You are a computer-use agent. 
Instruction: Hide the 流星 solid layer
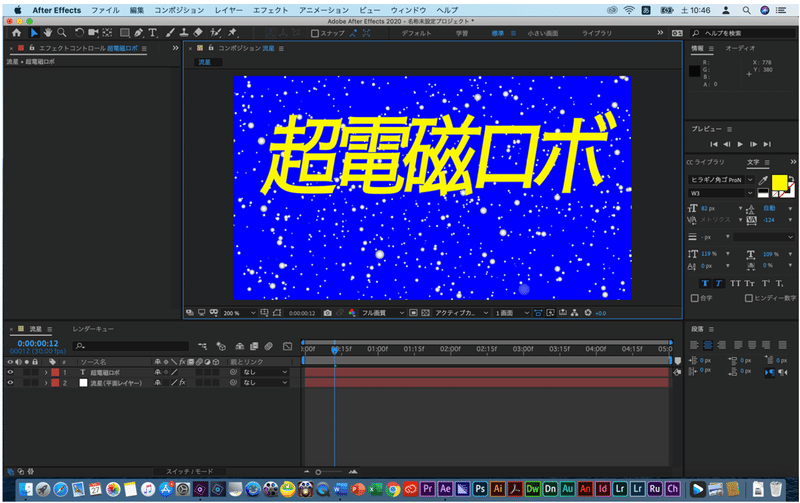pos(10,383)
